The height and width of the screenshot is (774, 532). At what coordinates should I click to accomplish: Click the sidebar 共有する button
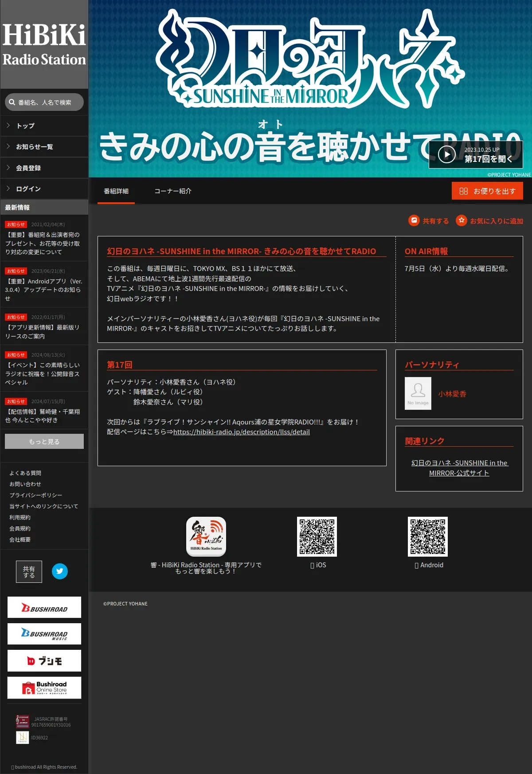(29, 572)
